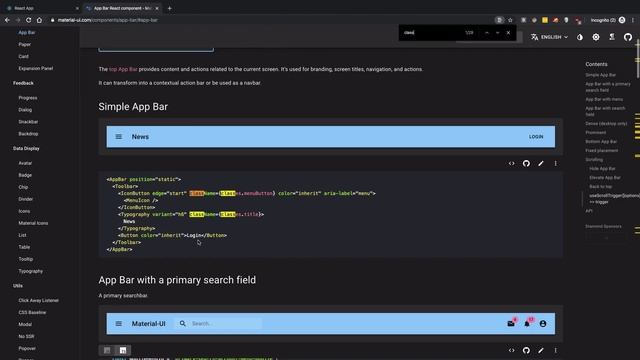This screenshot has width=640, height=360.
Task: Open Progress in the sidebar
Action: (28, 98)
